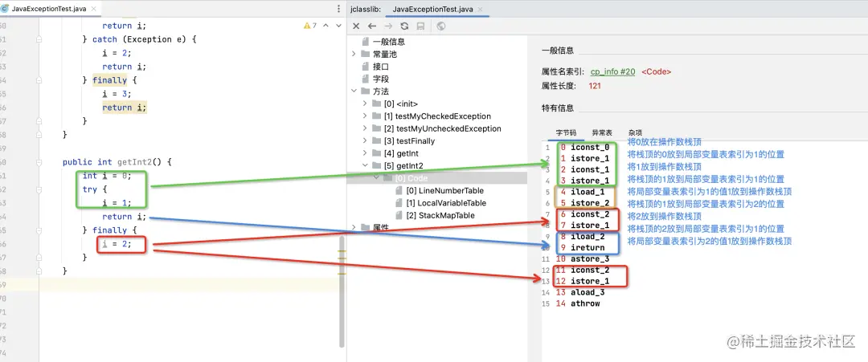Expand the [1] testMyCheckedException node
This screenshot has width=868, height=362.
[365, 116]
